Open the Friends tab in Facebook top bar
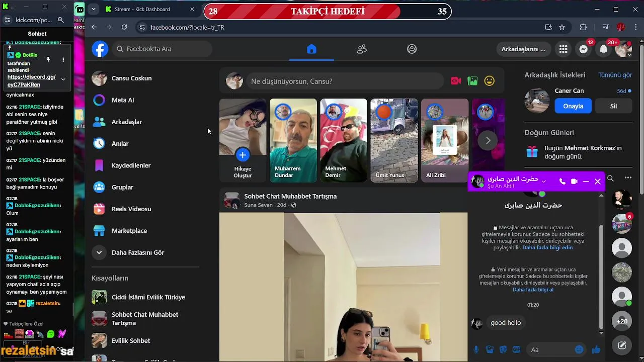Screen dimensions: 644x362 362,49
